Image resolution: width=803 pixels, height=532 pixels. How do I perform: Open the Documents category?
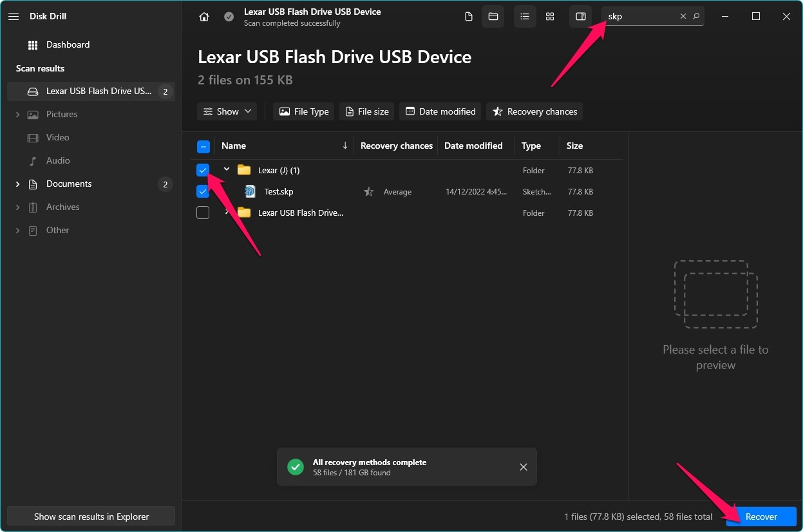[x=69, y=184]
